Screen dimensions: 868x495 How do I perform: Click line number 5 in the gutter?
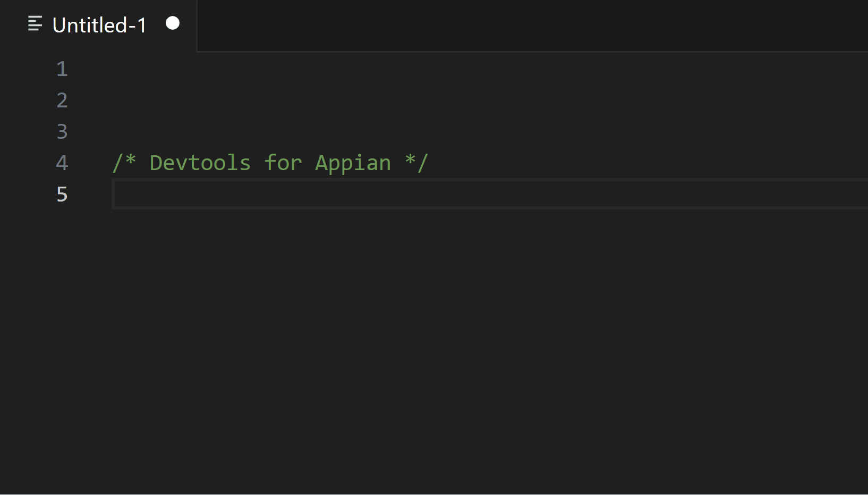(x=62, y=195)
